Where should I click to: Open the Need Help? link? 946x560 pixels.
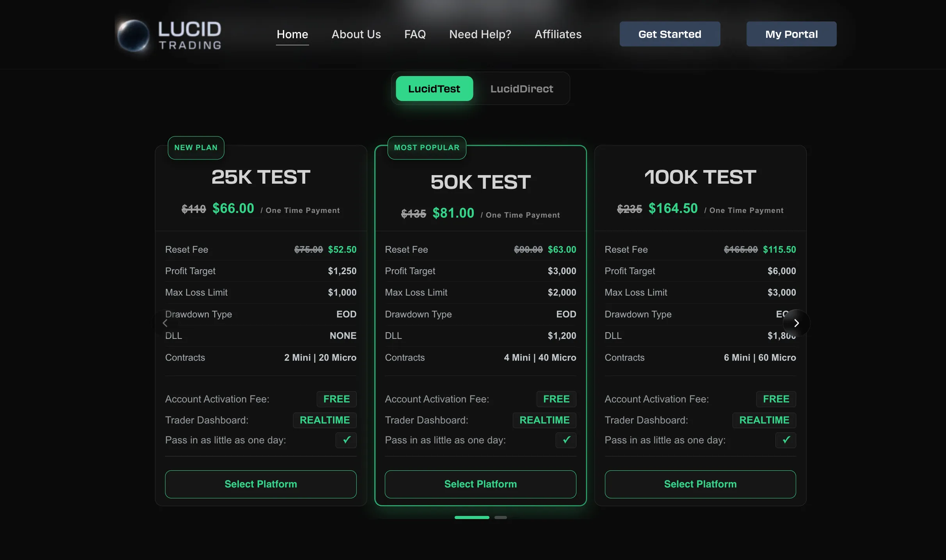[480, 34]
